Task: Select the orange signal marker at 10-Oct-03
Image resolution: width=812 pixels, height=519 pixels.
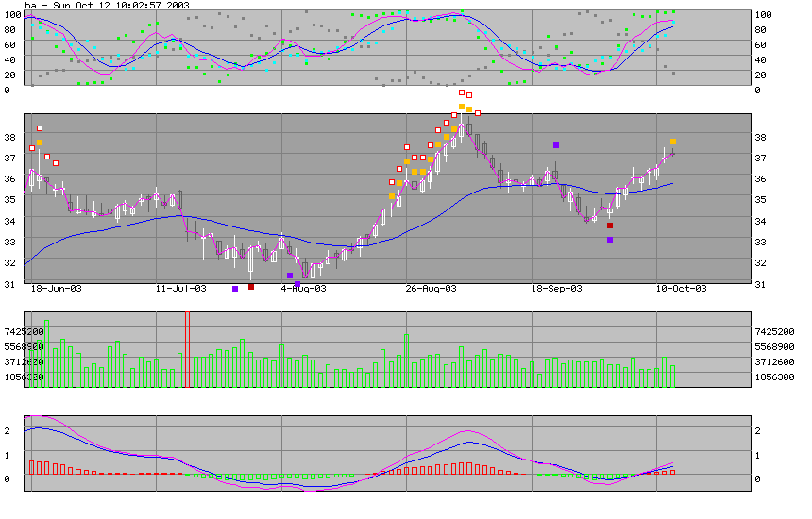Action: (672, 142)
